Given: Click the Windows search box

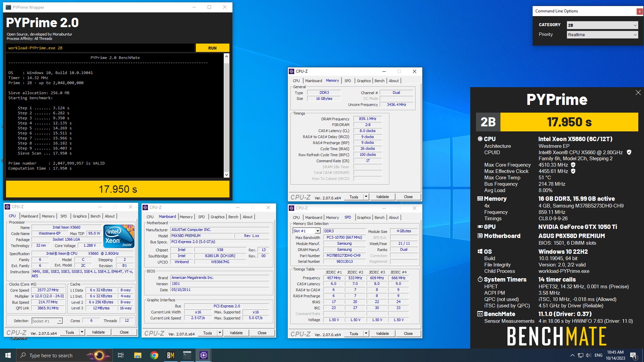Looking at the screenshot, I should tap(64, 355).
